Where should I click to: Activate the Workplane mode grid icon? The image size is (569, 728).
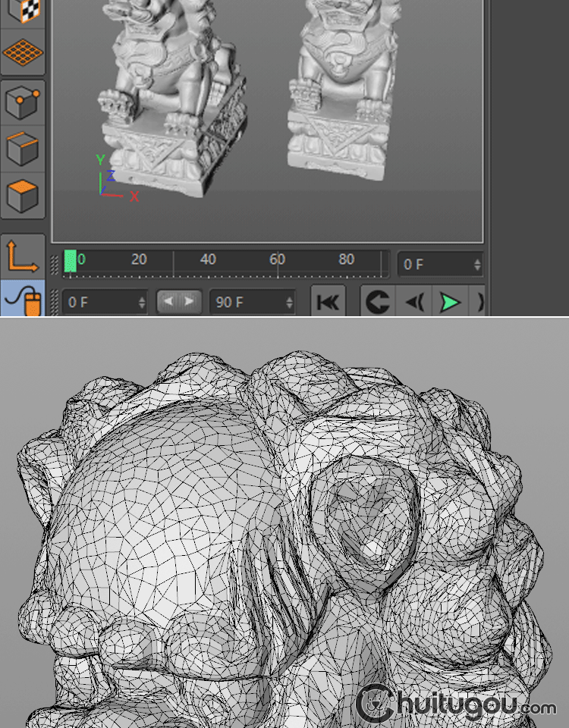(22, 52)
